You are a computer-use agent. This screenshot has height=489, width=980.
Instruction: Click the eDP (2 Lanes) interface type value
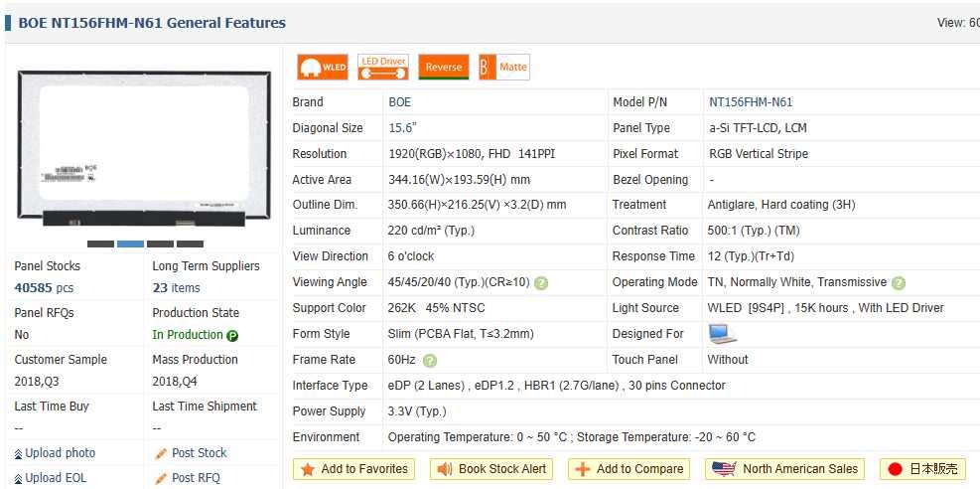pyautogui.click(x=557, y=386)
